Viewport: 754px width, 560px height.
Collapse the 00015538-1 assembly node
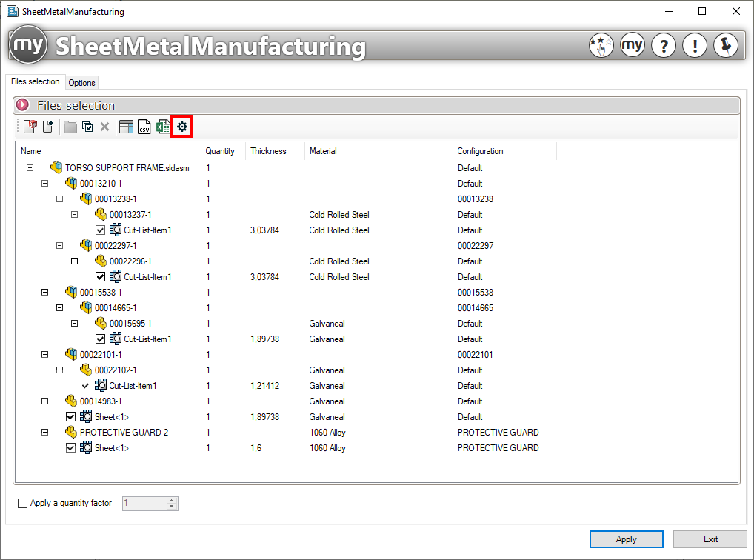[44, 292]
